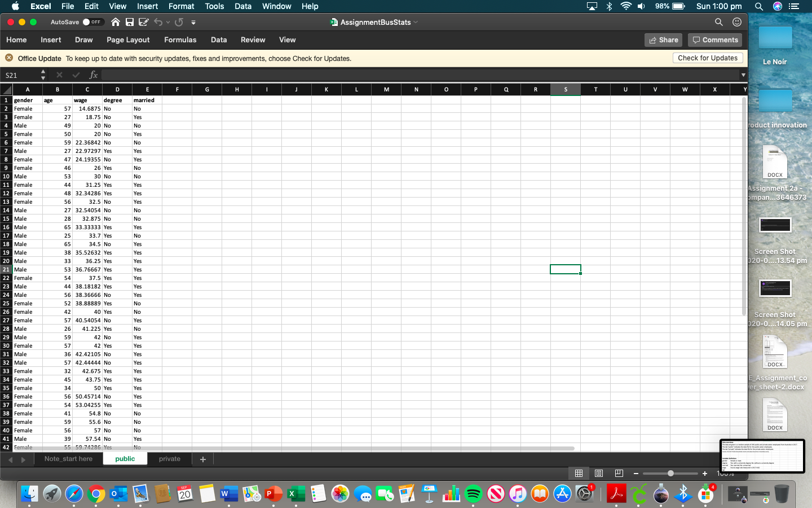Select row header 21
The width and height of the screenshot is (812, 508).
pos(6,269)
